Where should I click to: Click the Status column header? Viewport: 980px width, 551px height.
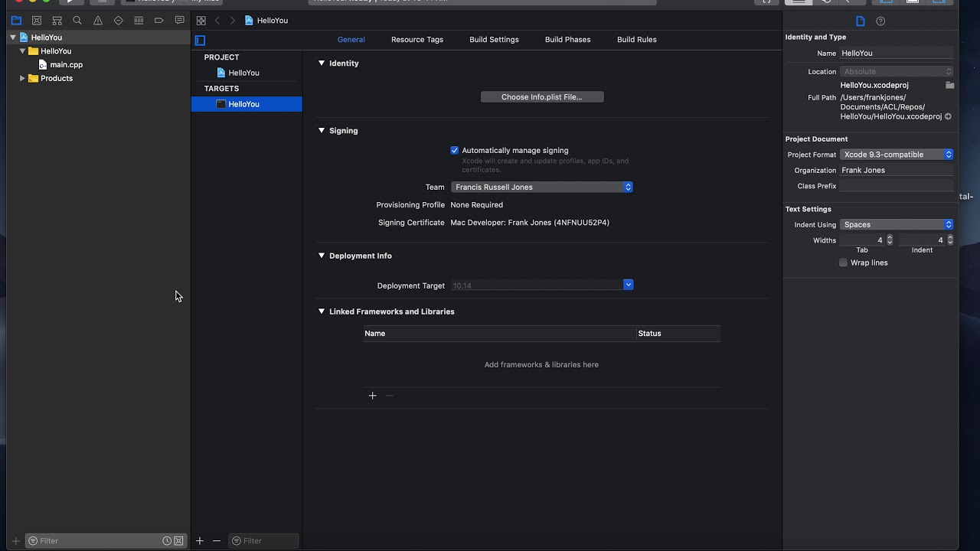(x=678, y=334)
